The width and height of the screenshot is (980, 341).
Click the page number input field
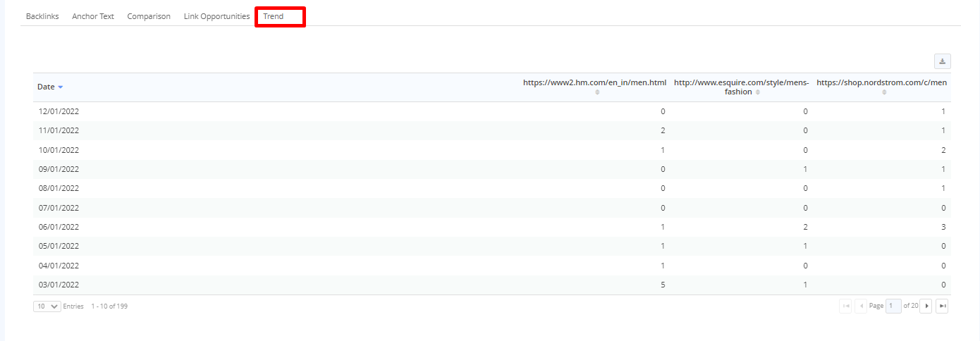[x=893, y=306]
